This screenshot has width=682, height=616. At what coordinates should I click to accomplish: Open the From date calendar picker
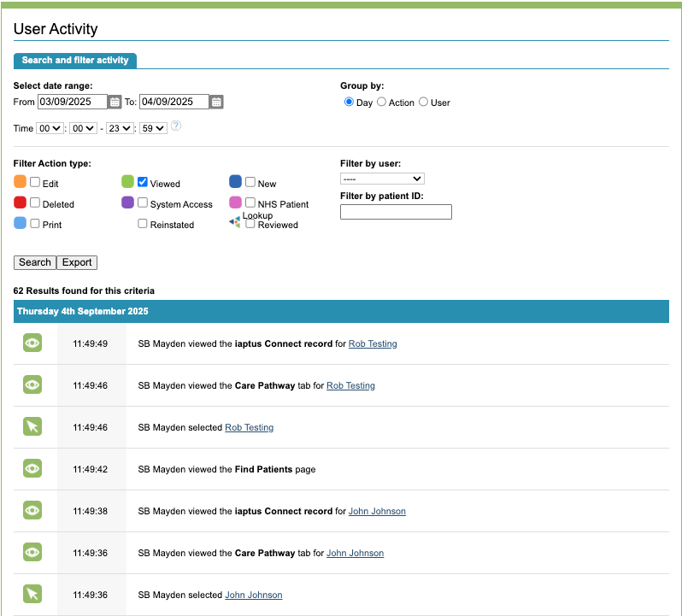(x=115, y=103)
